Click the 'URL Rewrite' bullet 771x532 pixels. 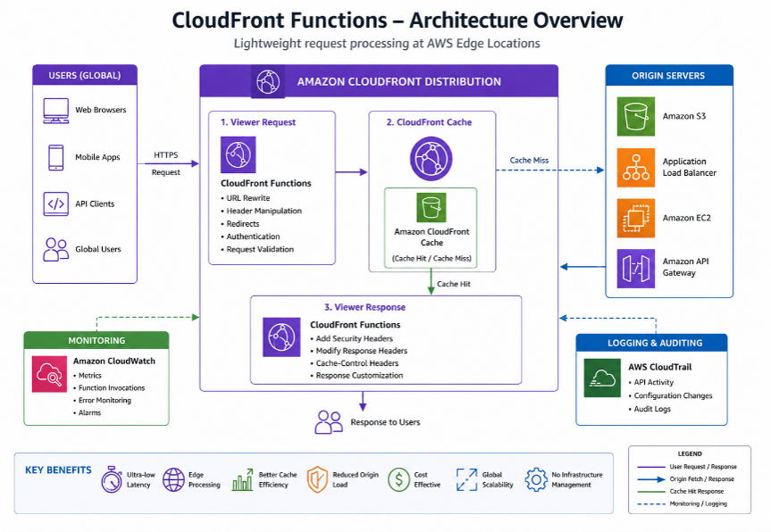pyautogui.click(x=246, y=198)
